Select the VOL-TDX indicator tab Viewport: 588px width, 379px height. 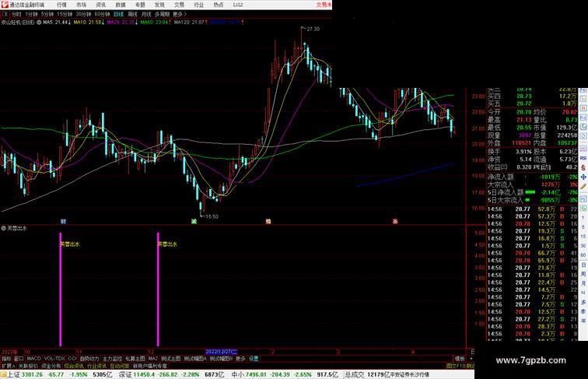click(x=54, y=359)
